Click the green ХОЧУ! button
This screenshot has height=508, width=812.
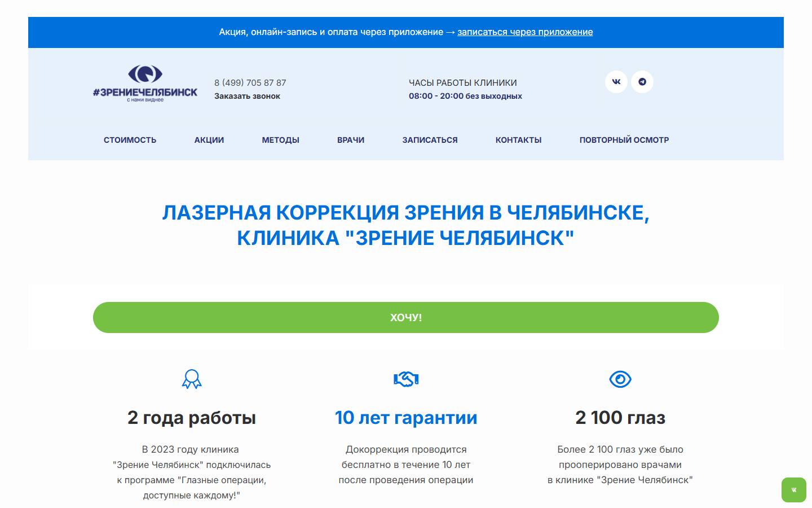pyautogui.click(x=406, y=317)
